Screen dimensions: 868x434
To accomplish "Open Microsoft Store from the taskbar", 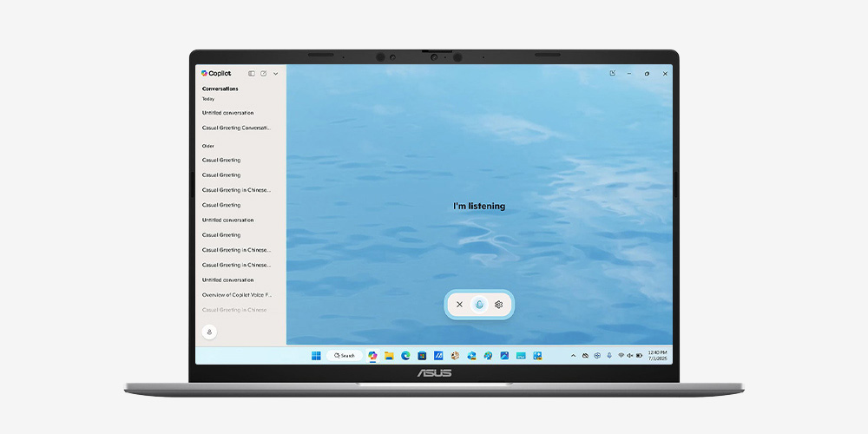I will point(422,356).
